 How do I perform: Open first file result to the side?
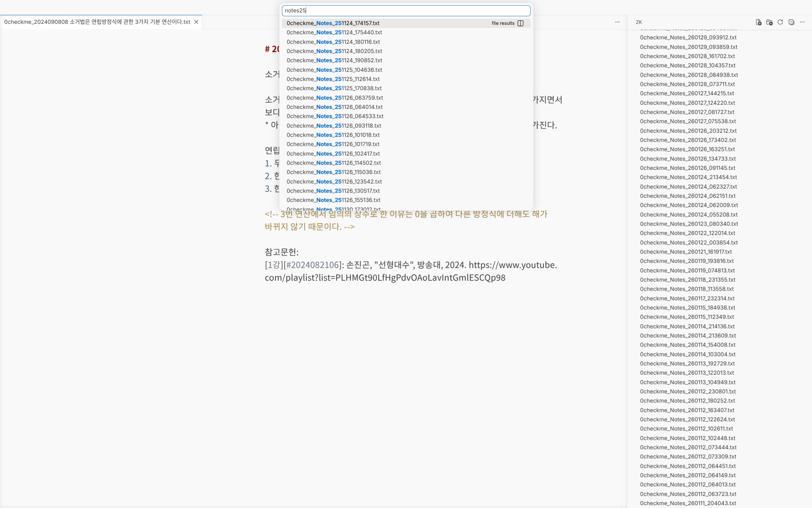[x=520, y=23]
